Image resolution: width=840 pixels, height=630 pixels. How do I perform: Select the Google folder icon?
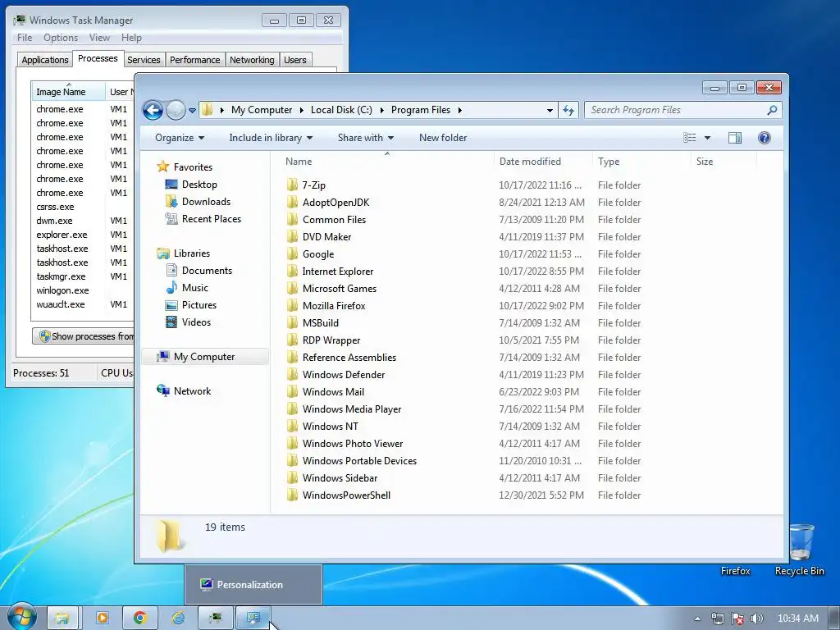(x=292, y=254)
